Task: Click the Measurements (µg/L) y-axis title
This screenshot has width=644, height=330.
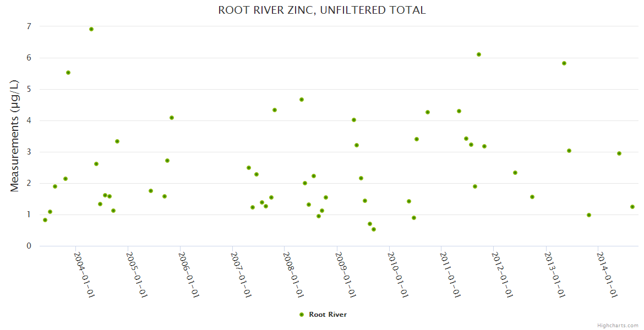Action: tap(15, 136)
